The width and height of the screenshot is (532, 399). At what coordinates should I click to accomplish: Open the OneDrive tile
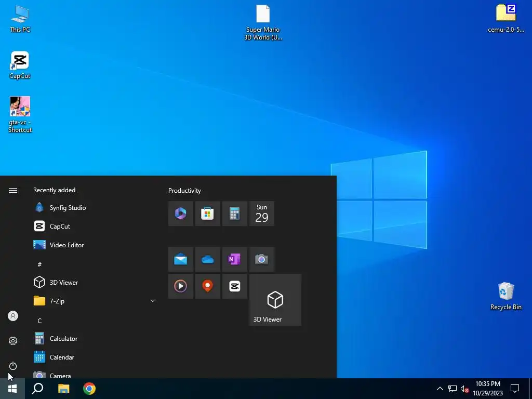click(x=208, y=260)
